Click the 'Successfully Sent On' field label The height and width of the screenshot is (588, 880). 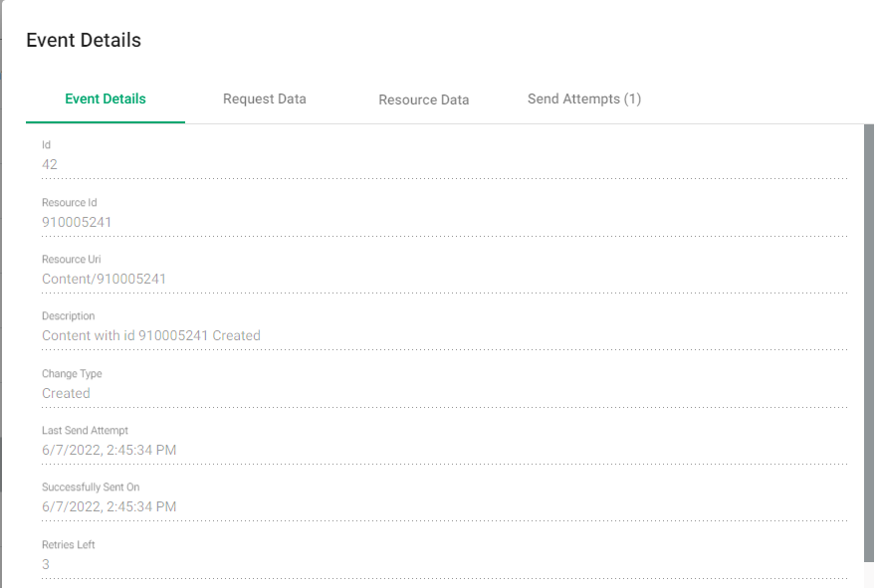[91, 488]
